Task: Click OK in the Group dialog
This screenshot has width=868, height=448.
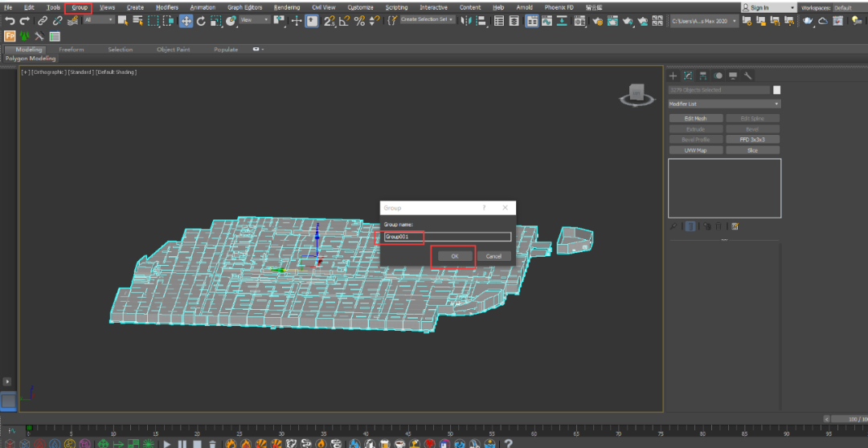Action: [454, 256]
